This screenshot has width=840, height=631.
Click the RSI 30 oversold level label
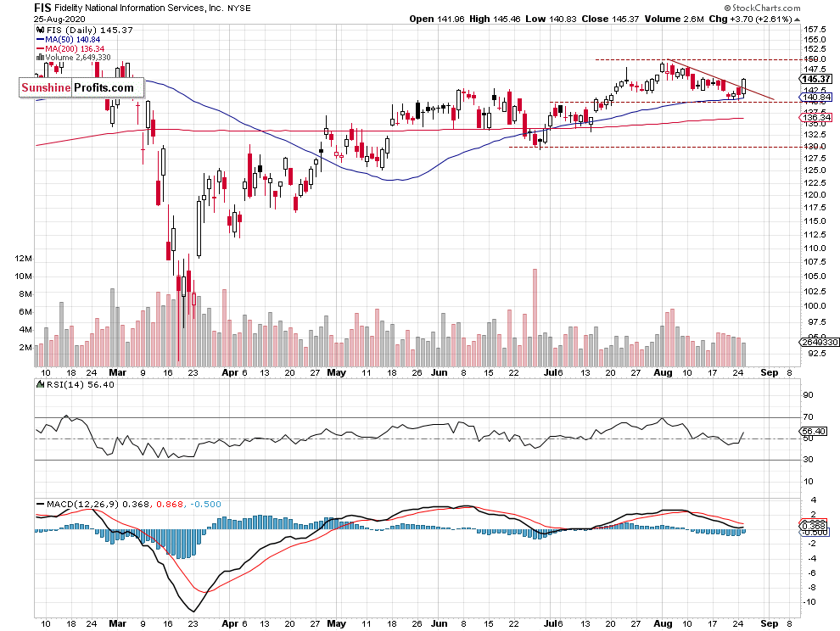coord(809,459)
